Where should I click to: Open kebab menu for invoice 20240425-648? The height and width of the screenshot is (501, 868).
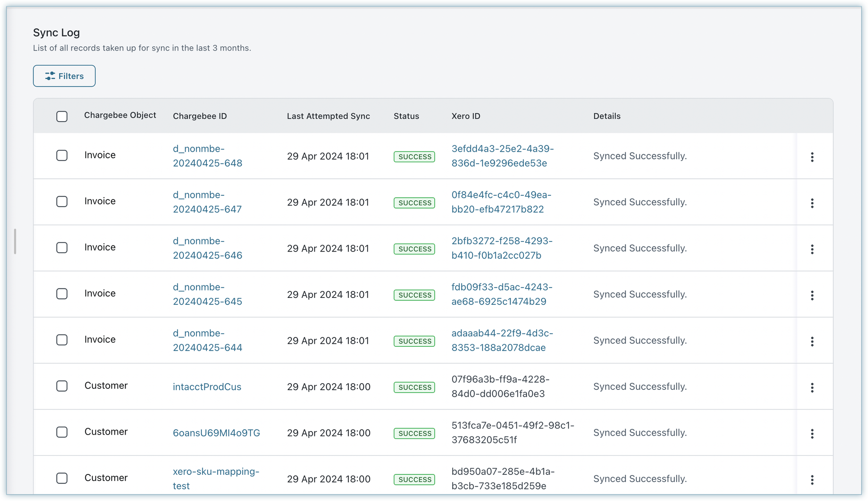point(812,157)
